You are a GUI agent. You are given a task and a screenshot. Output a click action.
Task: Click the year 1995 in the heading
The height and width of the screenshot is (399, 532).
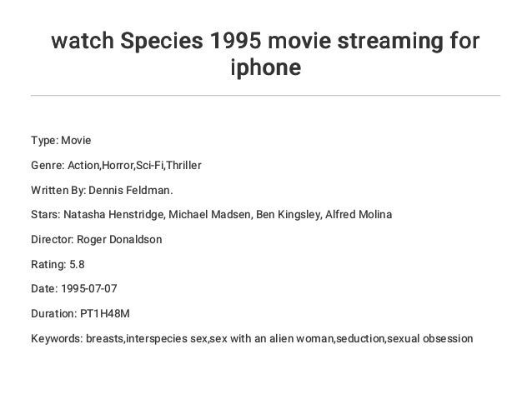point(235,41)
